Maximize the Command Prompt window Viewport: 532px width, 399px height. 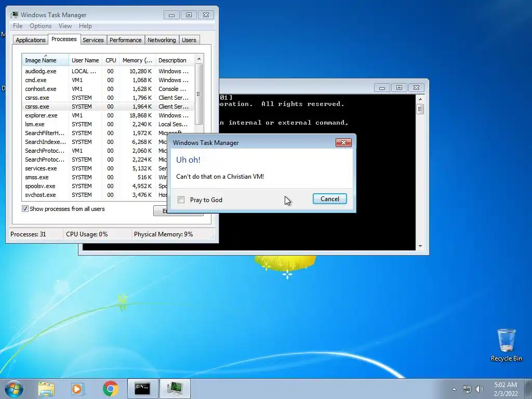pos(399,88)
